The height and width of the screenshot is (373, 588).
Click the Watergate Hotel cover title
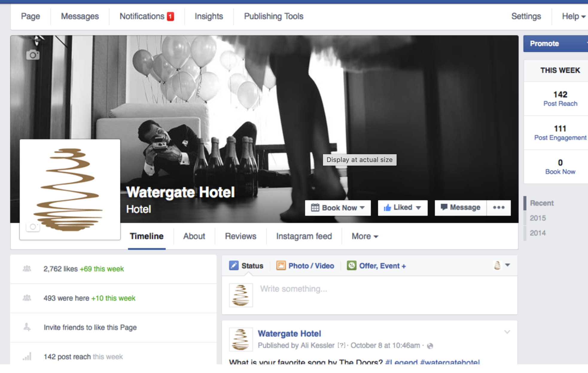(180, 192)
